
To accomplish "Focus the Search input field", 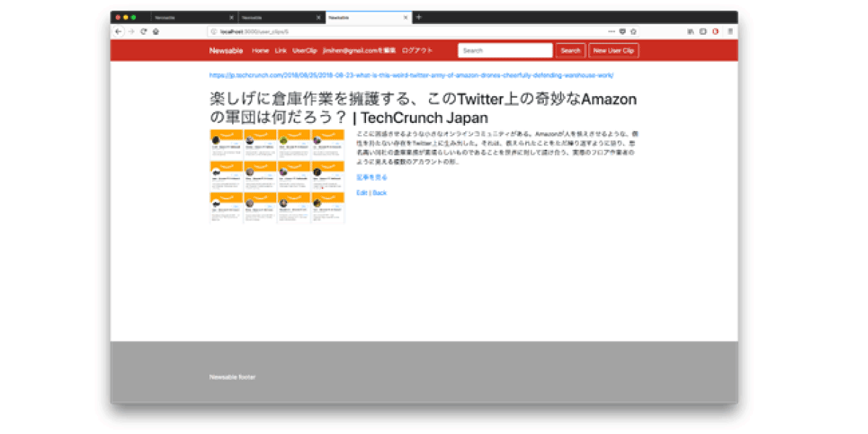I will tap(506, 51).
